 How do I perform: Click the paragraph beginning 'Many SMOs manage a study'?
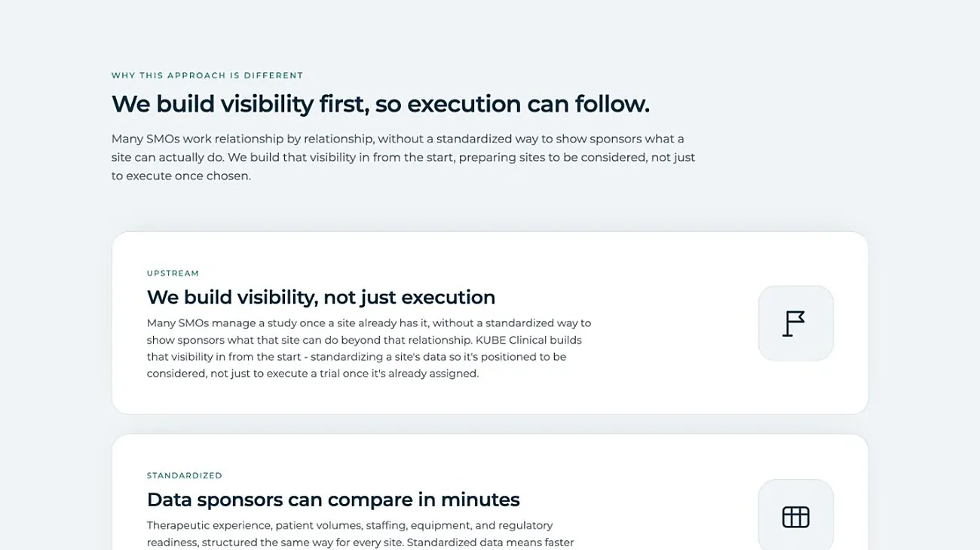coord(369,348)
